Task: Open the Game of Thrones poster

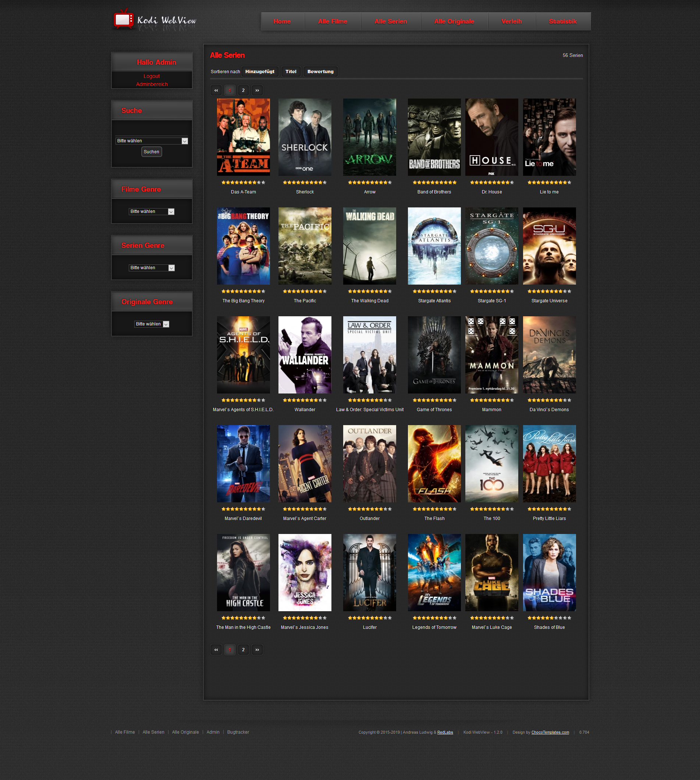Action: pyautogui.click(x=434, y=355)
